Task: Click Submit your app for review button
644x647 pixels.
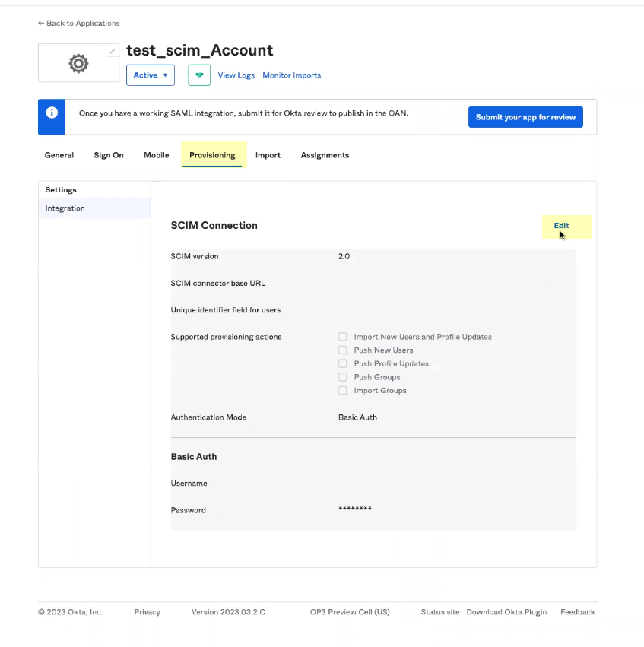Action: [525, 117]
